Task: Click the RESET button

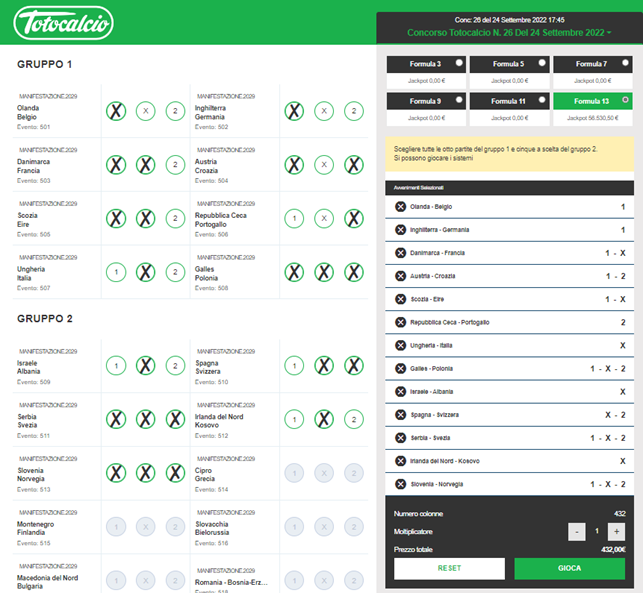Action: coord(449,568)
